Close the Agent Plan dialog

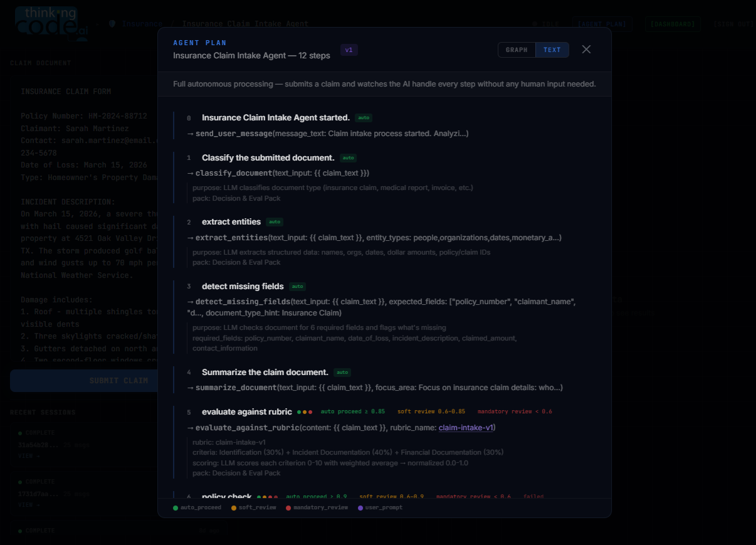tap(586, 50)
